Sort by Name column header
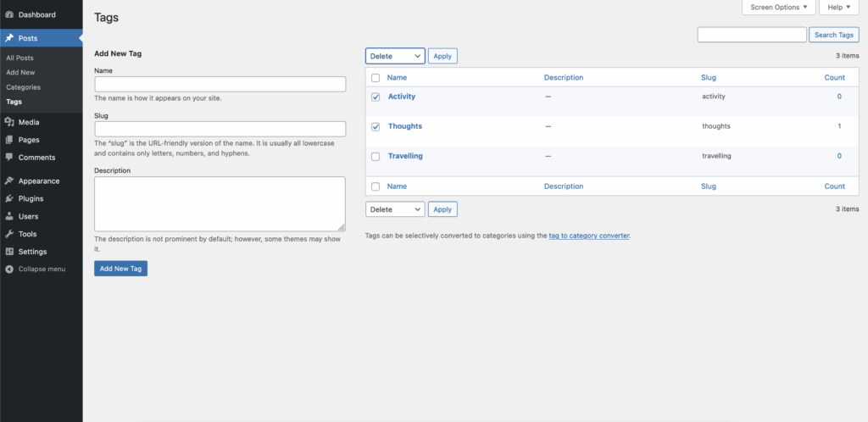 tap(397, 77)
